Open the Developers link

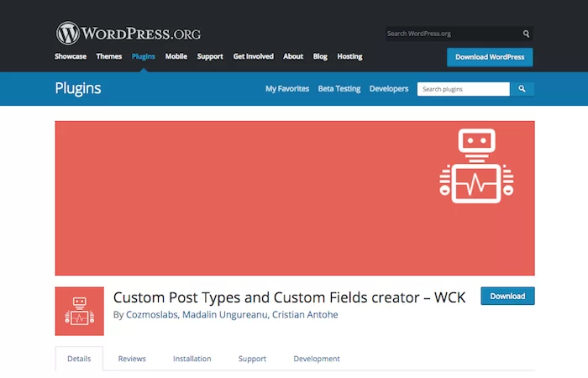(x=389, y=89)
